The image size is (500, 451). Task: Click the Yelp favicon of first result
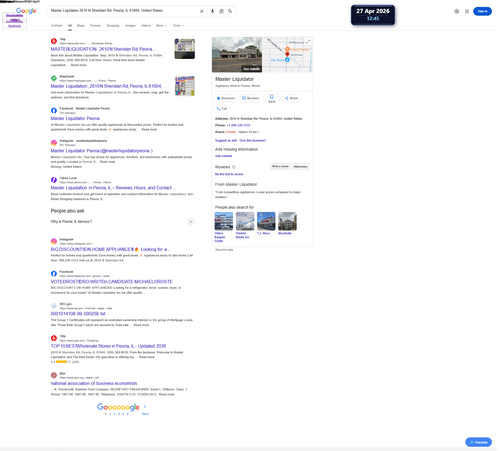pos(54,41)
